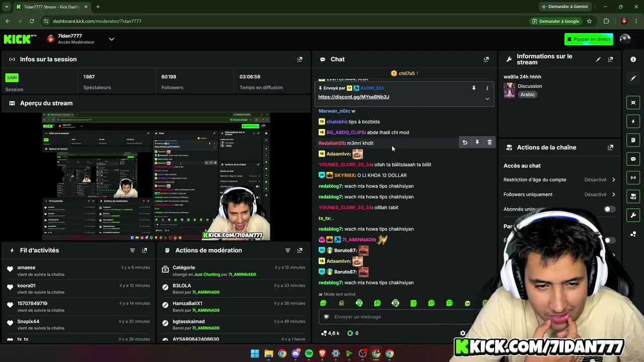Pin Redallah05's chat message
644x362 pixels.
pos(477,142)
